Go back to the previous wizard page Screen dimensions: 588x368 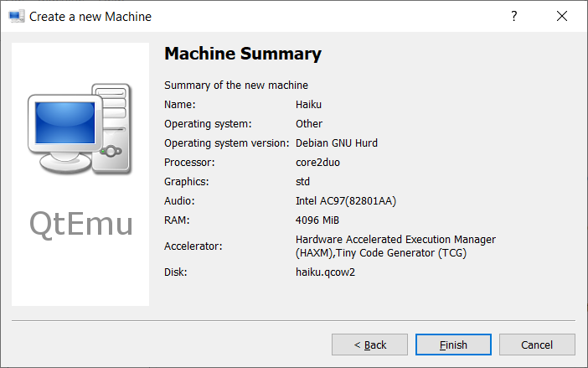pos(369,345)
